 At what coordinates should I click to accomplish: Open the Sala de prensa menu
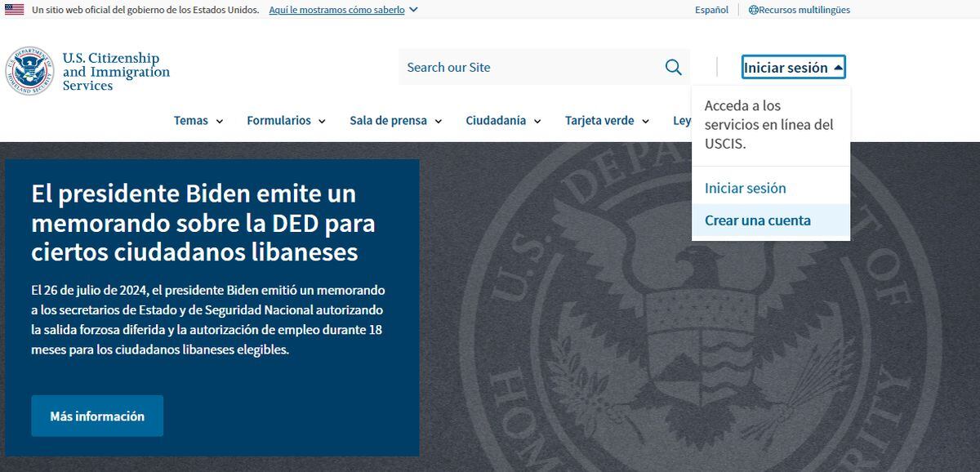pos(388,120)
